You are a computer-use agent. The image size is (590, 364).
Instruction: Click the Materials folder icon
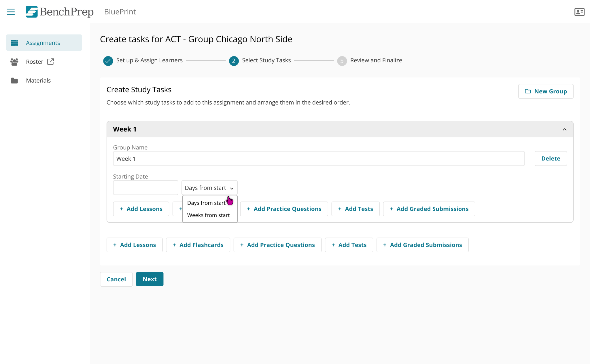coord(14,81)
